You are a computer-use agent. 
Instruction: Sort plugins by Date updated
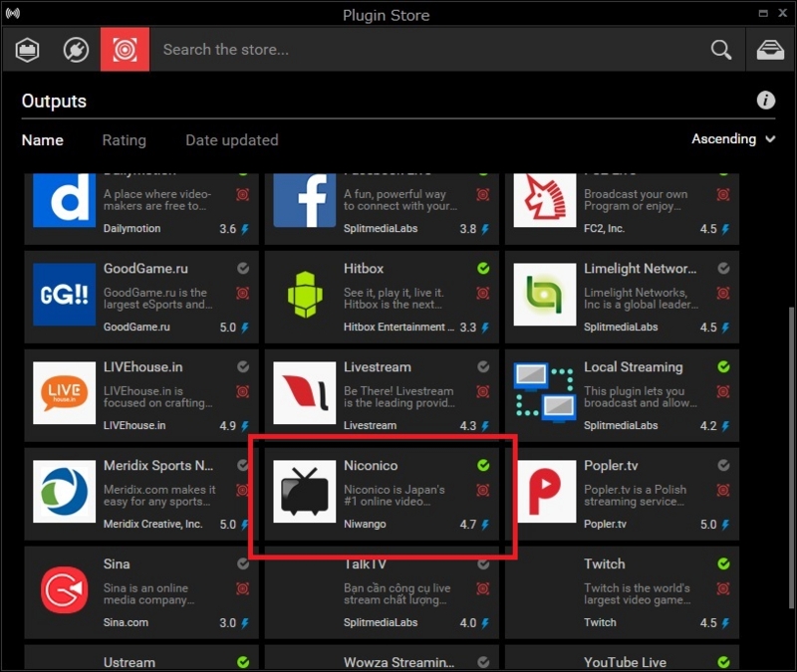point(232,140)
